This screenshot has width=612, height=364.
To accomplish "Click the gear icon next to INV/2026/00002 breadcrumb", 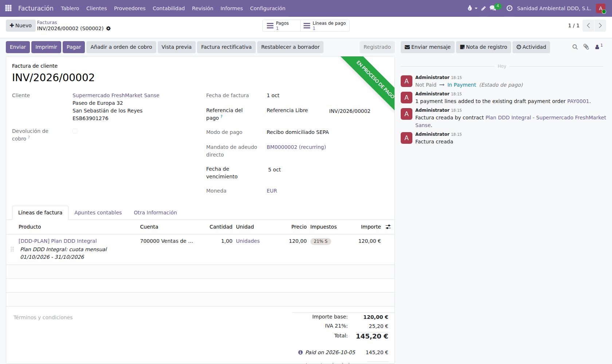I will click(108, 28).
